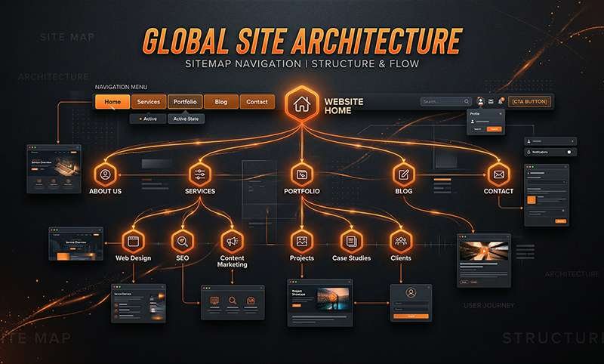Select the Home tab in navigation menu
The height and width of the screenshot is (364, 604).
112,102
